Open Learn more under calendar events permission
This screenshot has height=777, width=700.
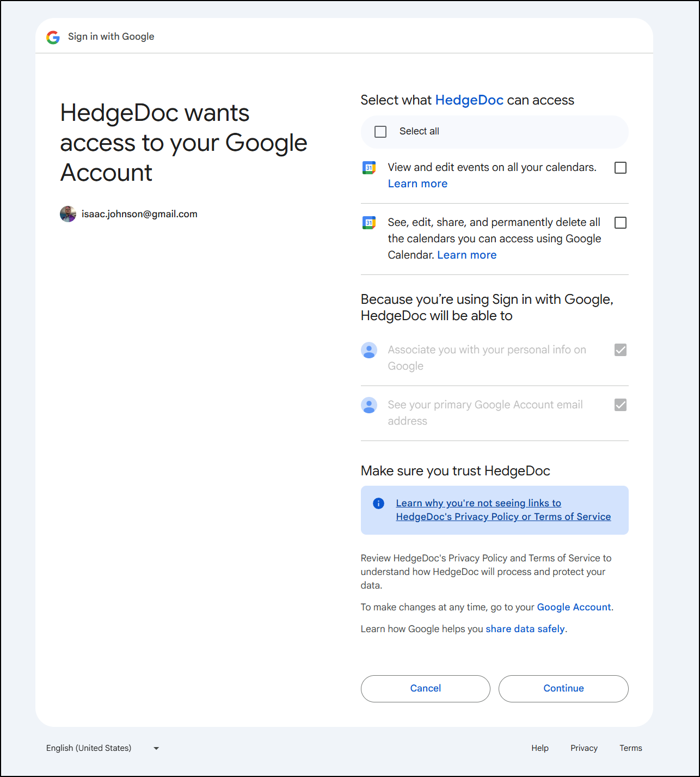tap(417, 184)
